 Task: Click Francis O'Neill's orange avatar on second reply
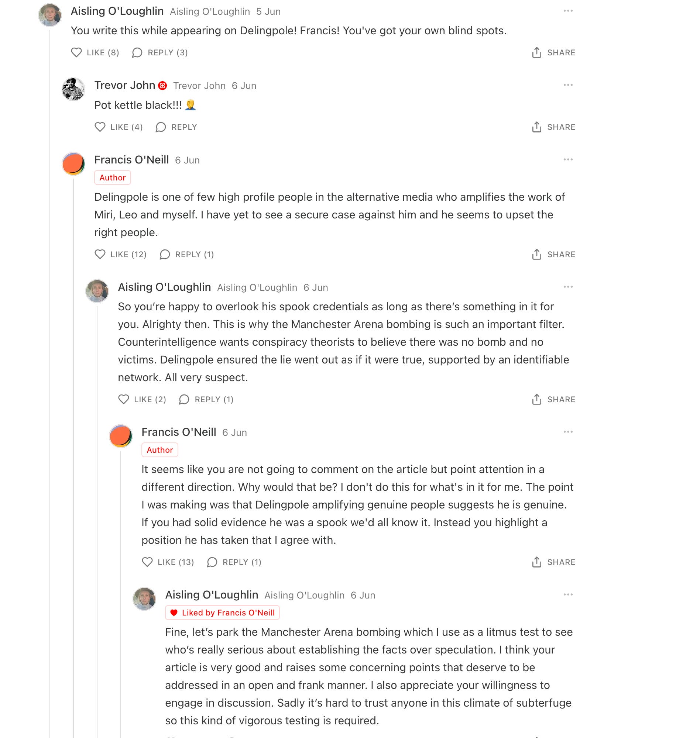120,436
